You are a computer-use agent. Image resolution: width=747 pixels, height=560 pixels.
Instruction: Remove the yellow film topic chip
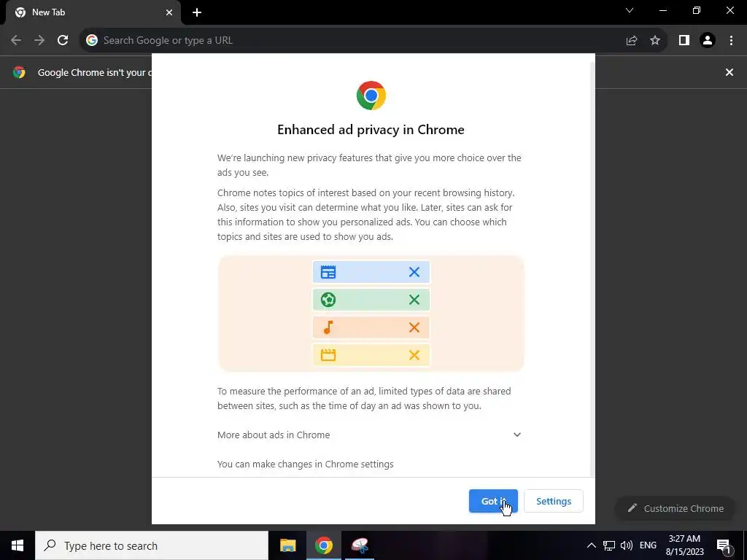click(414, 355)
